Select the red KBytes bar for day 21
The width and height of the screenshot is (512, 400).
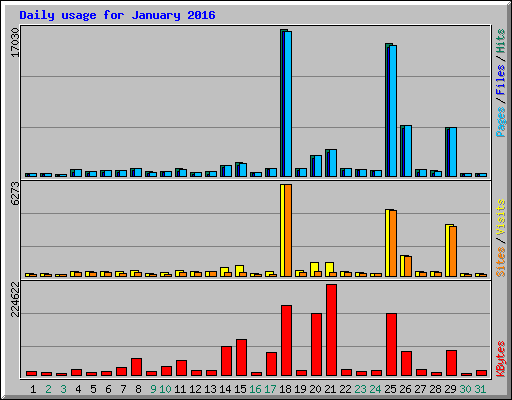click(331, 330)
